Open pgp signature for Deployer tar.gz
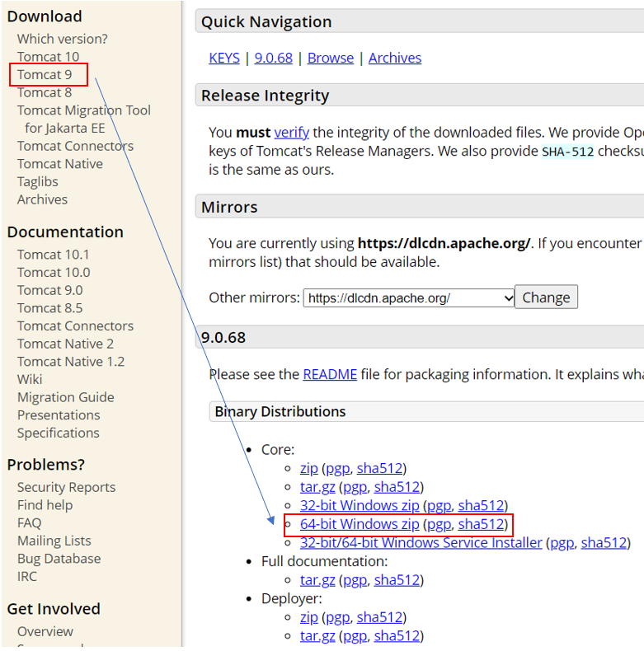The height and width of the screenshot is (651, 644). 355,636
